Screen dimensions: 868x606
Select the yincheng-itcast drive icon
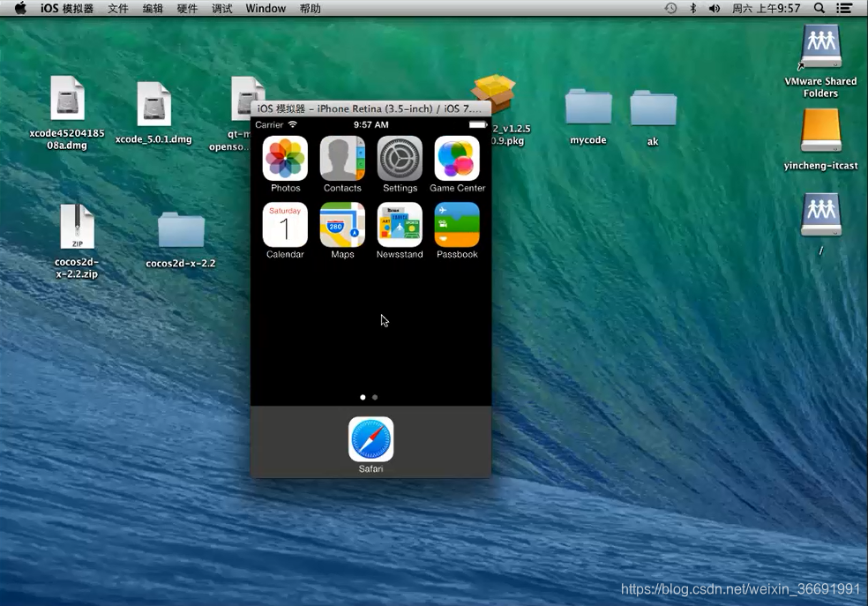821,131
